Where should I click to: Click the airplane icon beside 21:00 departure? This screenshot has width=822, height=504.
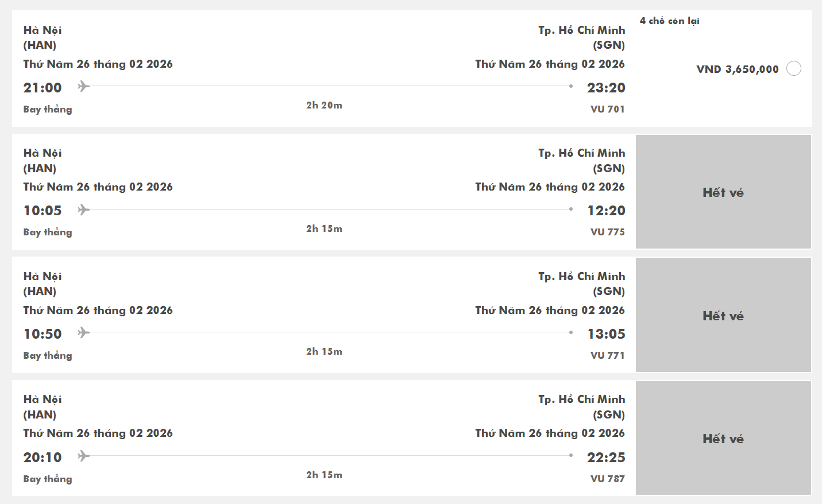click(84, 87)
